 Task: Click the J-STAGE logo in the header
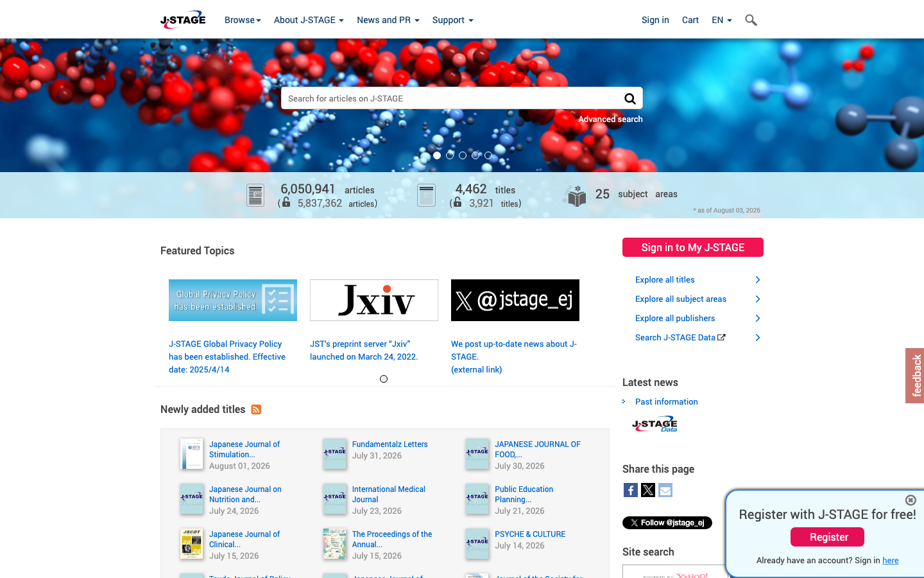[183, 20]
